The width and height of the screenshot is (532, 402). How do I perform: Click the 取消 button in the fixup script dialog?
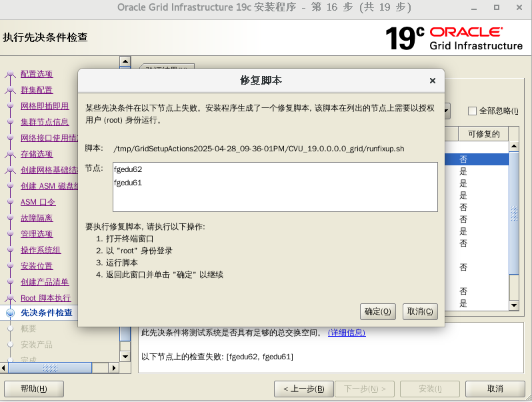[420, 311]
